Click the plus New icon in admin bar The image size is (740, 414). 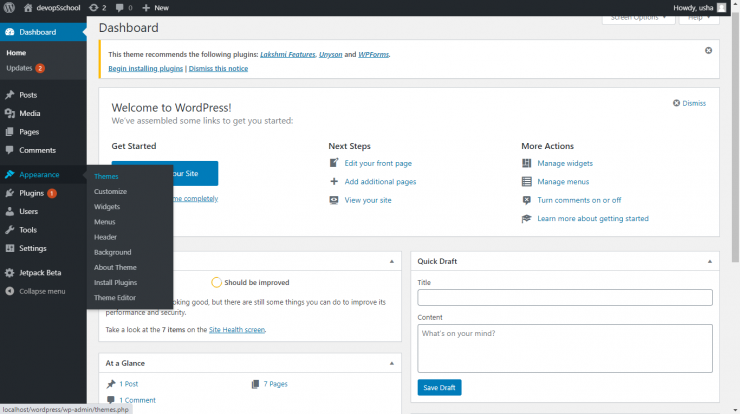click(146, 8)
